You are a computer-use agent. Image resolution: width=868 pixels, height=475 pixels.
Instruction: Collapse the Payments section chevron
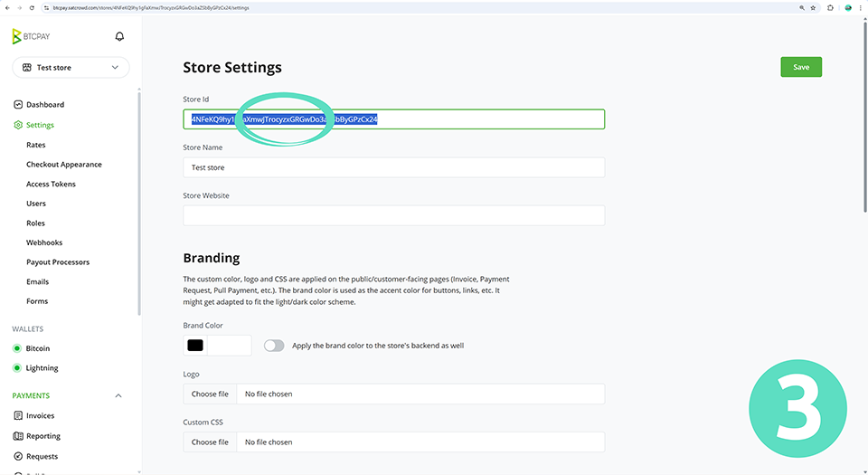pos(118,396)
